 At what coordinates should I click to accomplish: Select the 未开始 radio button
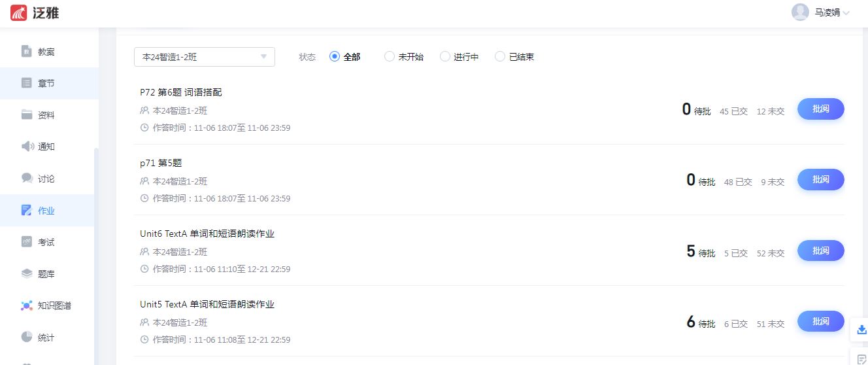(390, 57)
